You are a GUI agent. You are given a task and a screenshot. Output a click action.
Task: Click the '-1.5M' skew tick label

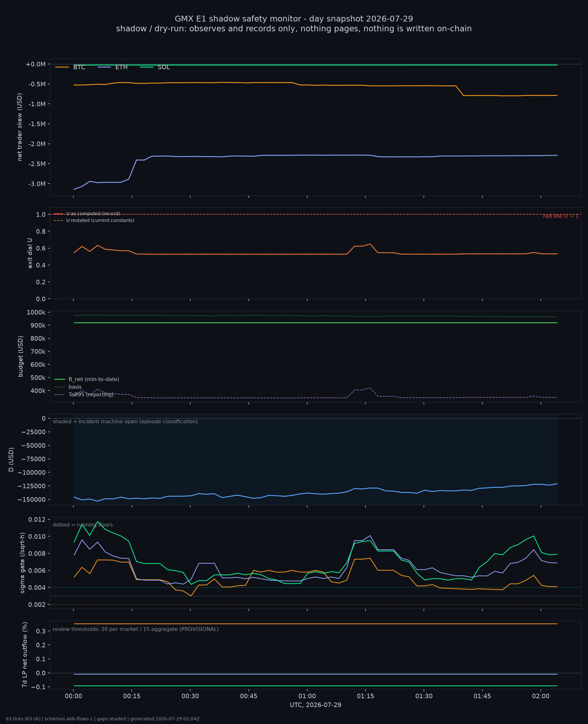[x=37, y=124]
